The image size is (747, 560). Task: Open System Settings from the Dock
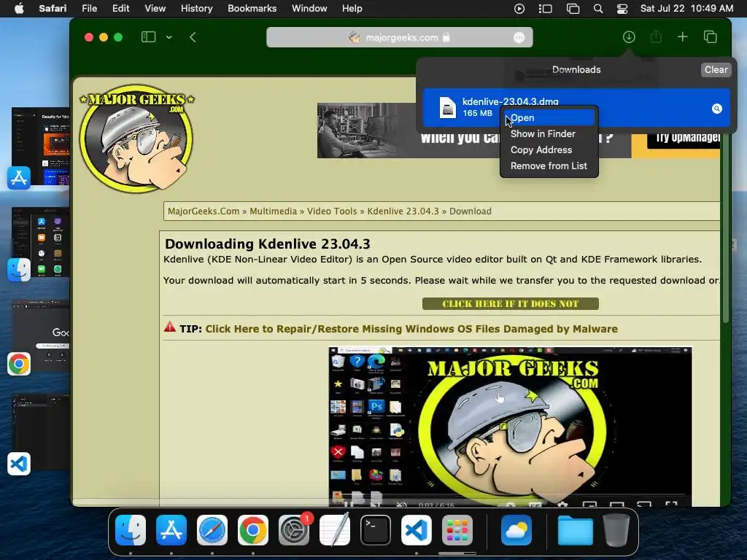(x=294, y=529)
